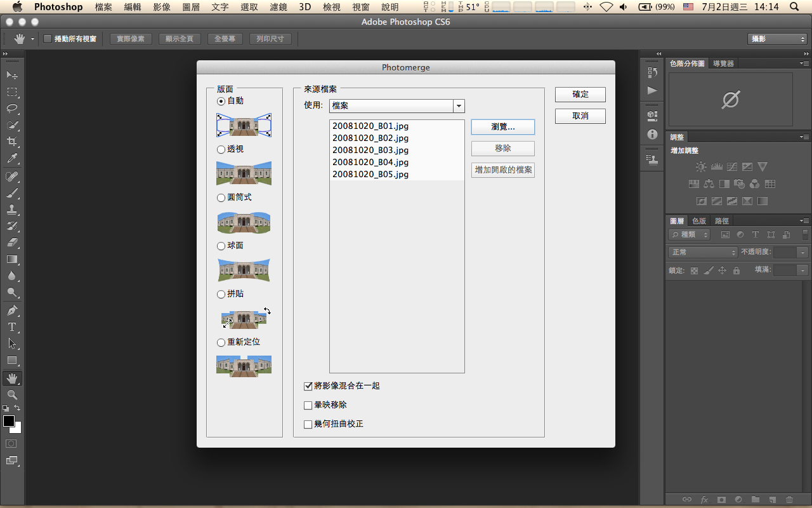Click the 移除 button
Image resolution: width=812 pixels, height=508 pixels.
503,149
